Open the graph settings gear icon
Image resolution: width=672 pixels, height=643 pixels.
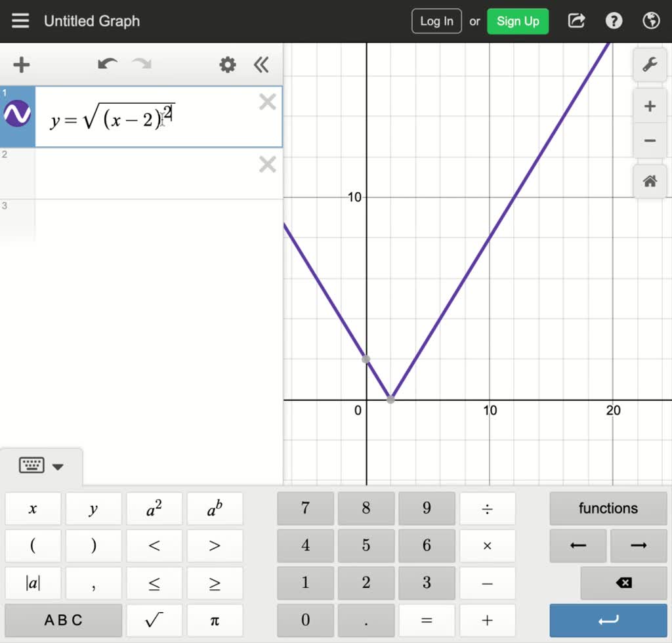(227, 64)
